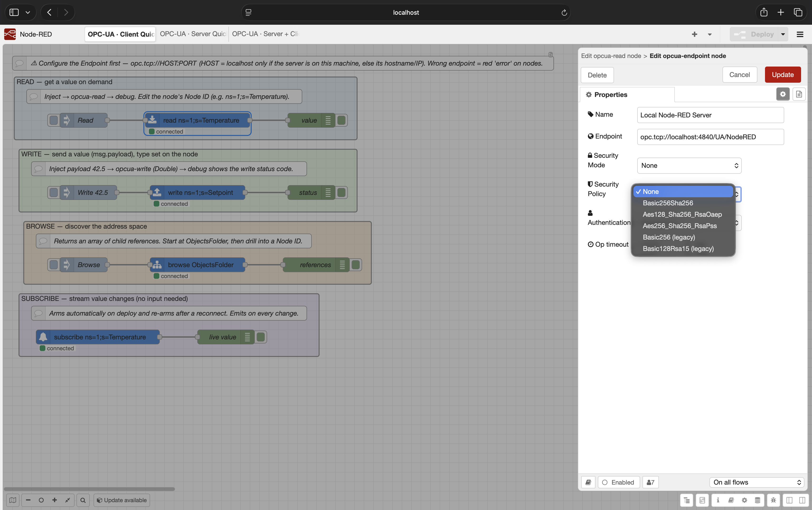The image size is (812, 510).
Task: Trigger the Browse inject node button
Action: pos(54,265)
